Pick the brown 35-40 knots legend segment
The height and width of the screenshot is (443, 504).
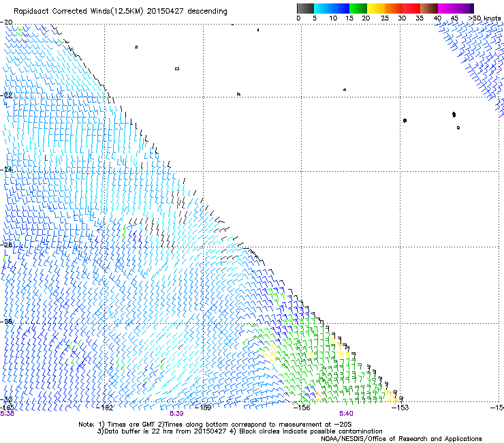[429, 8]
